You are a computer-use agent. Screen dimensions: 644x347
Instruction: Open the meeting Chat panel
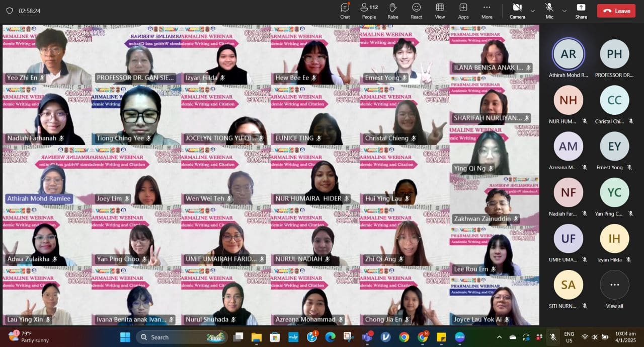click(x=345, y=11)
